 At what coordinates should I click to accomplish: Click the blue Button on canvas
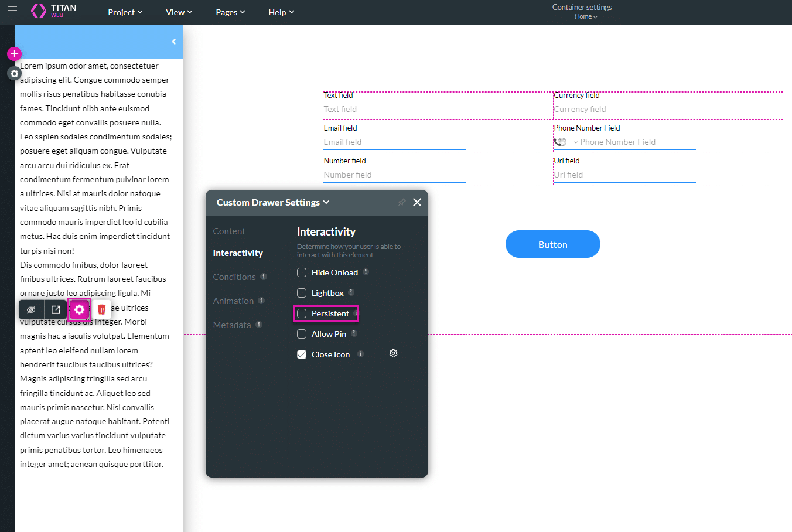click(x=552, y=244)
